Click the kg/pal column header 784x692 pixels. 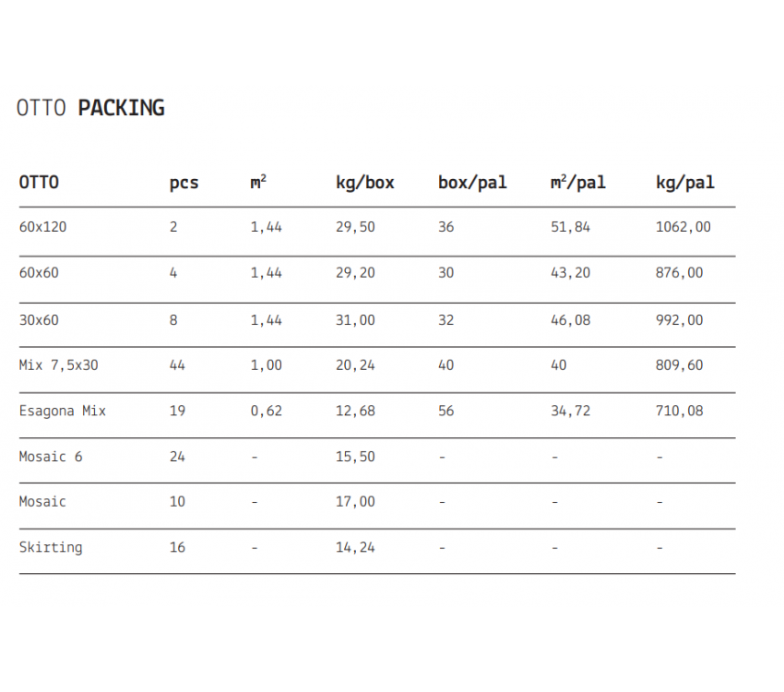pyautogui.click(x=685, y=183)
